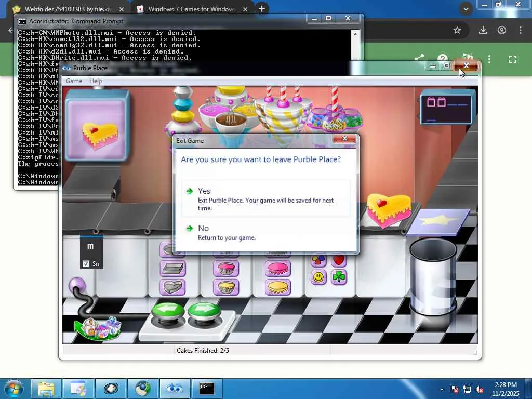Viewport: 532px width, 399px height.
Task: Click the Cakes Finished 2/5 status text
Action: coord(203,351)
